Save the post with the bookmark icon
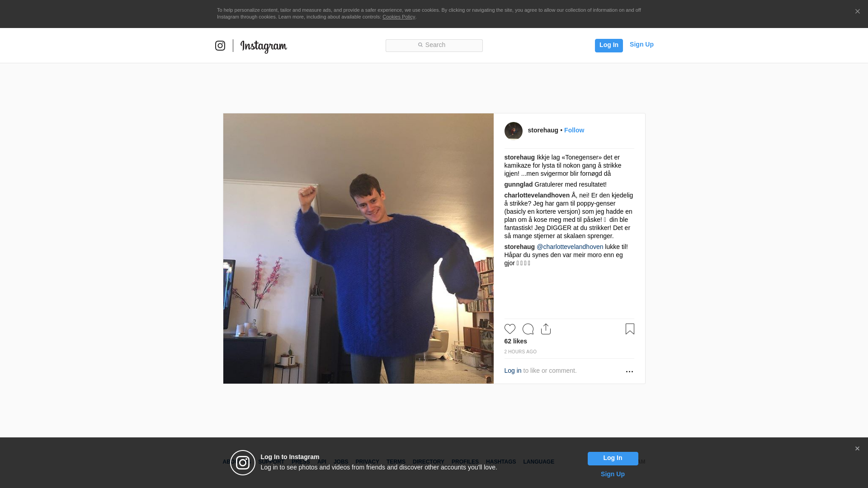This screenshot has width=868, height=488. click(x=630, y=329)
